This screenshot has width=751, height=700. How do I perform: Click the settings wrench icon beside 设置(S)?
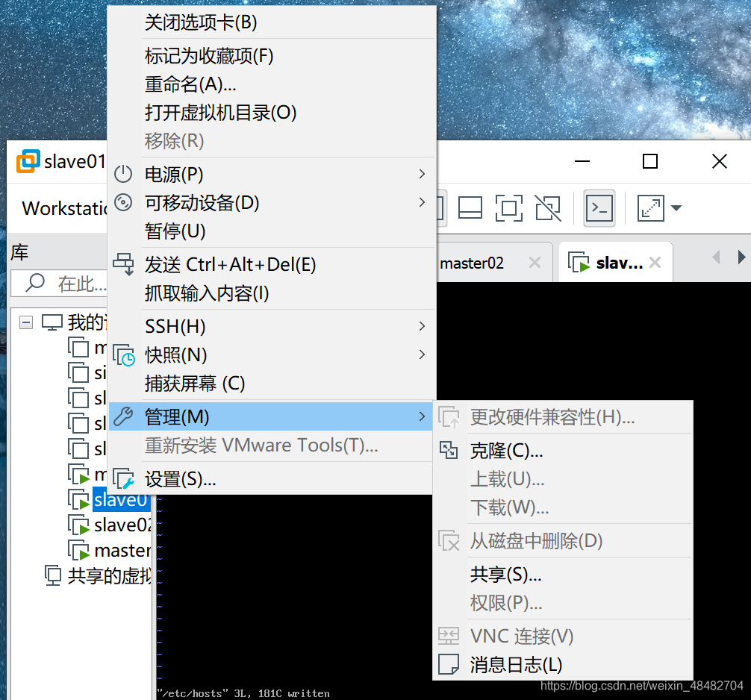point(124,479)
